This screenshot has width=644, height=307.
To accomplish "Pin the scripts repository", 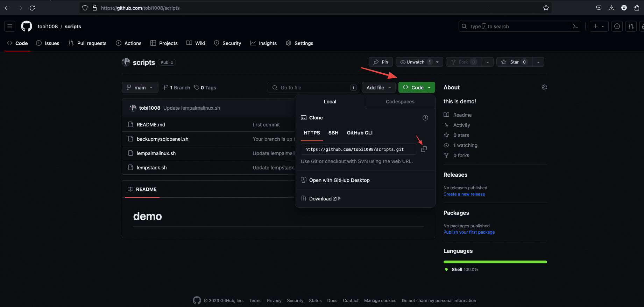I will tap(381, 62).
